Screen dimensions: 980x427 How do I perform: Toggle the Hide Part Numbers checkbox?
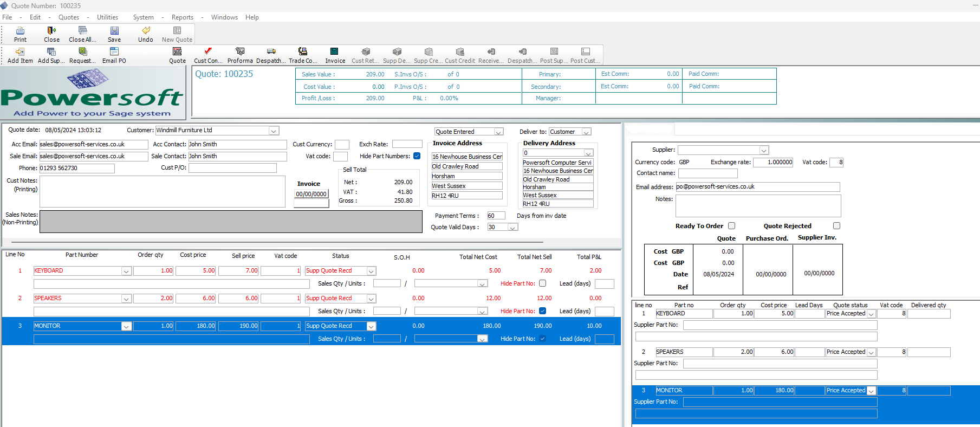pos(417,156)
